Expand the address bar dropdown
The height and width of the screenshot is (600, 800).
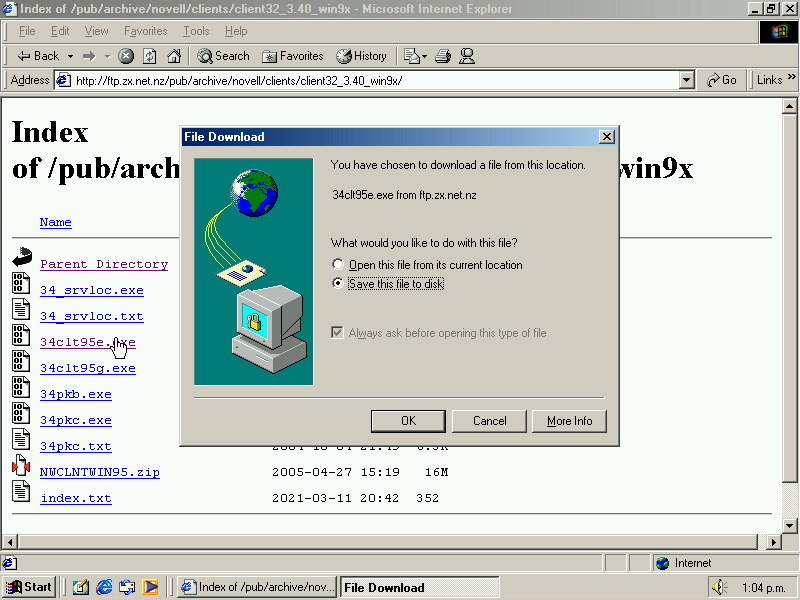(687, 81)
